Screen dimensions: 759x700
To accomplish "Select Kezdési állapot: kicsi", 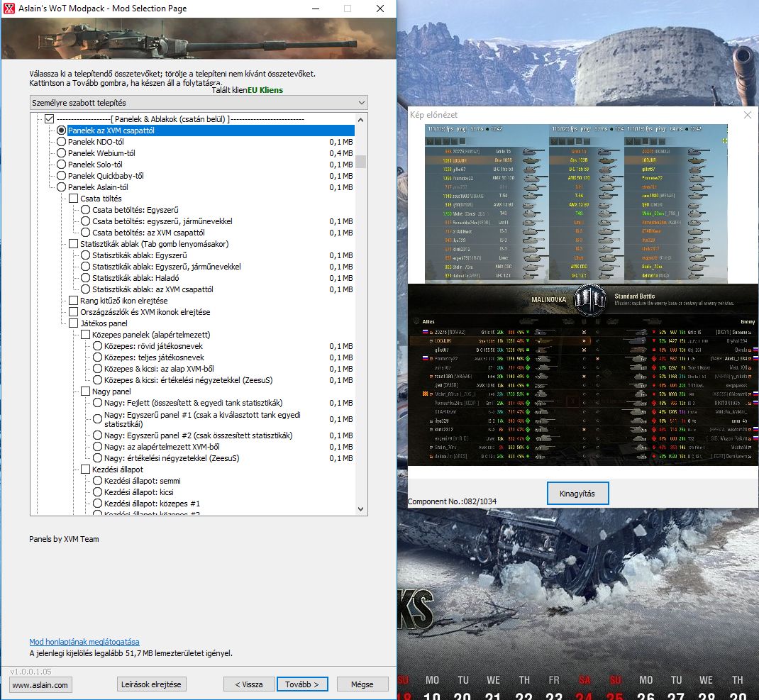I will coord(98,492).
